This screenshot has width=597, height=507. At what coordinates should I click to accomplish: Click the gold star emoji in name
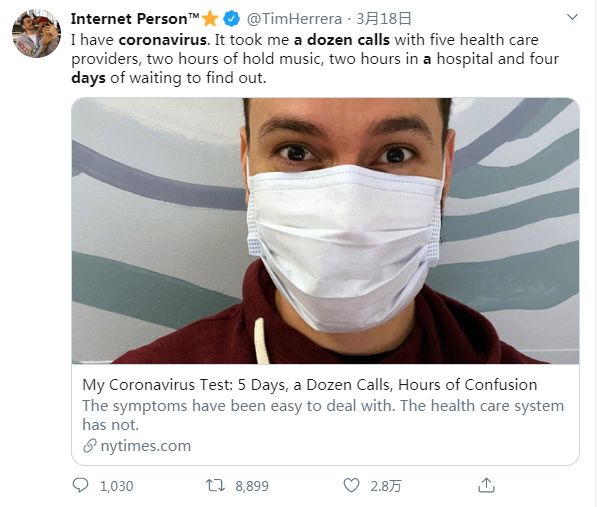click(210, 18)
